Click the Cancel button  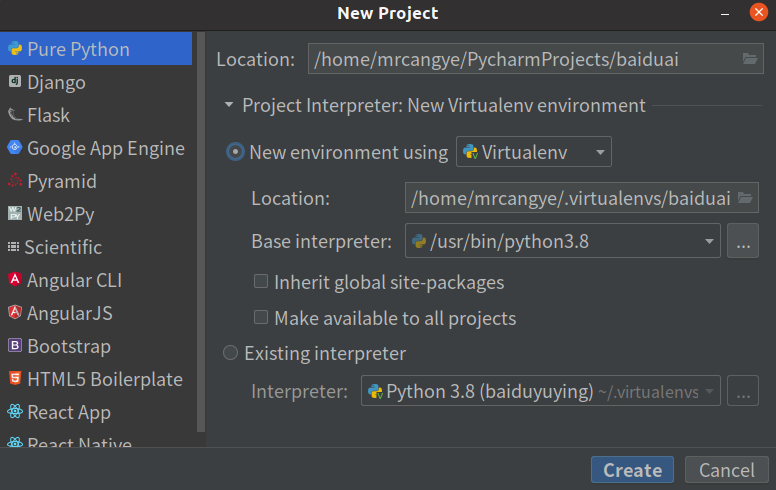pos(727,470)
